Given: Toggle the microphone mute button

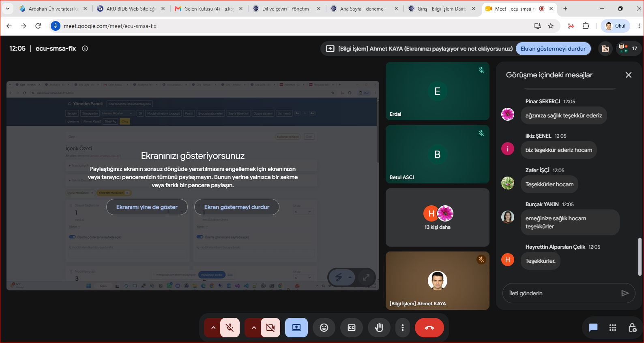Looking at the screenshot, I should point(230,328).
